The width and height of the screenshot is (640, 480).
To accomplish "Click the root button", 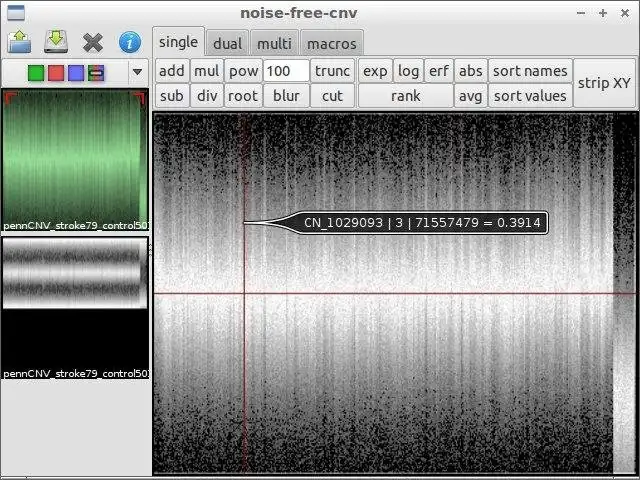I will coord(243,96).
